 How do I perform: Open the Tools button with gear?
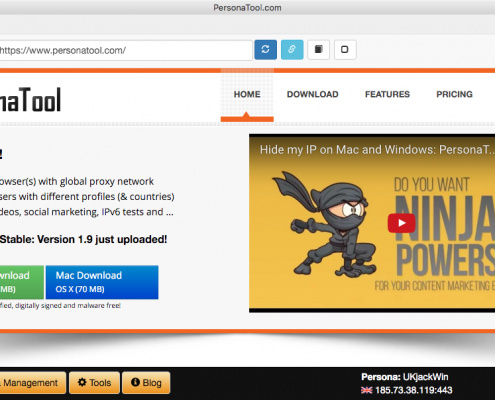coord(94,383)
